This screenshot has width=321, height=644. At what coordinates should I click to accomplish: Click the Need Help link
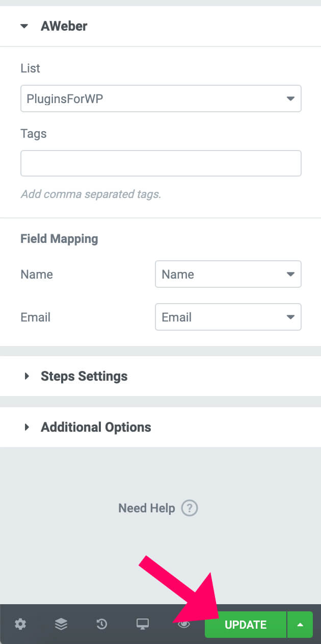(x=146, y=508)
